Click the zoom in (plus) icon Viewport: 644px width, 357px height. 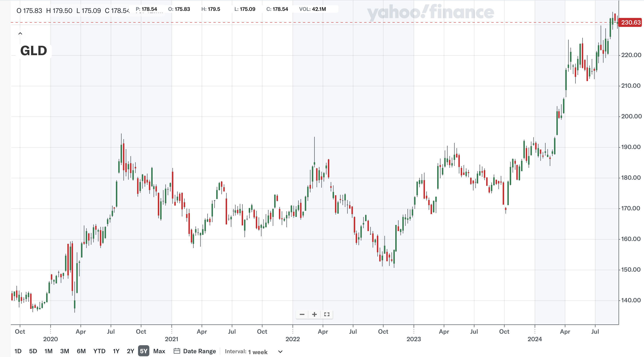pyautogui.click(x=314, y=315)
